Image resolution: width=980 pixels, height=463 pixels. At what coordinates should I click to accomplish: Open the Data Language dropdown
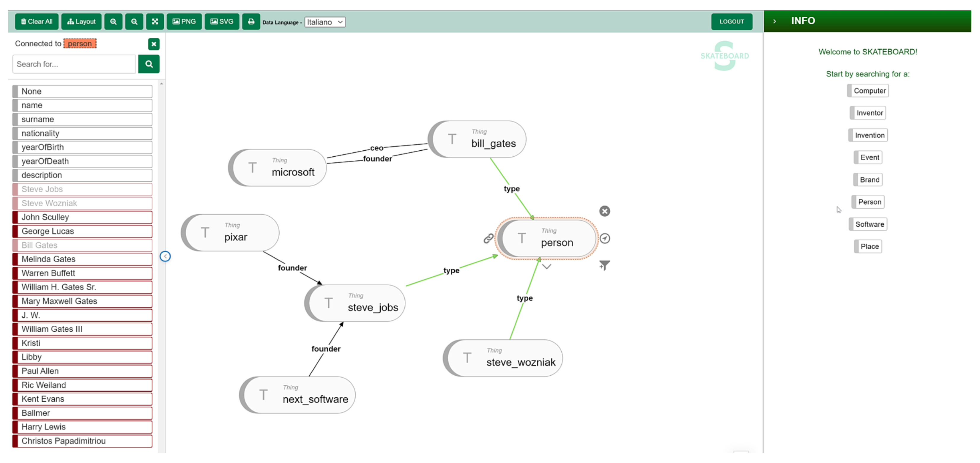tap(324, 22)
